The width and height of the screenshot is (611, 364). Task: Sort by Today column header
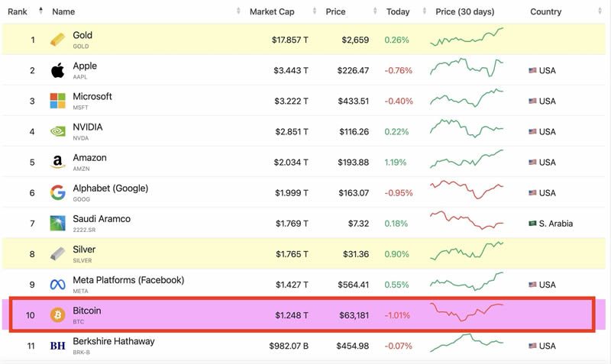[398, 11]
